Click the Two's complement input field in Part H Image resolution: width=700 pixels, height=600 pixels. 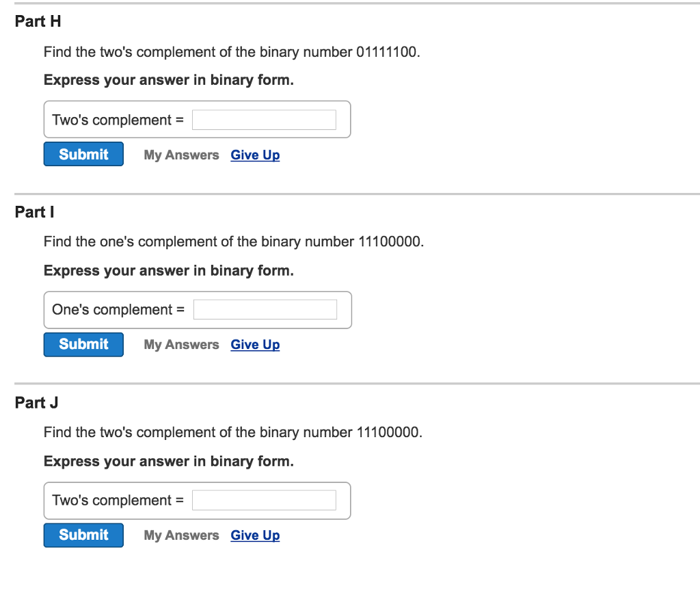click(x=264, y=119)
